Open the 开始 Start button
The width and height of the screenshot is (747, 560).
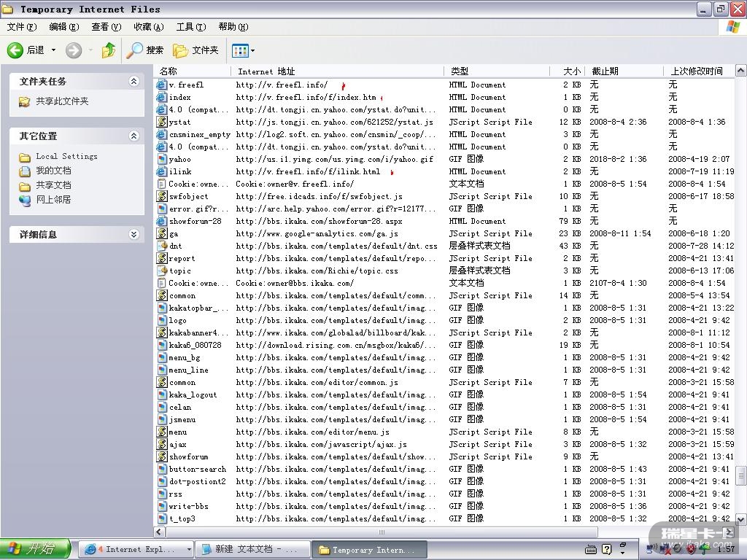point(36,549)
